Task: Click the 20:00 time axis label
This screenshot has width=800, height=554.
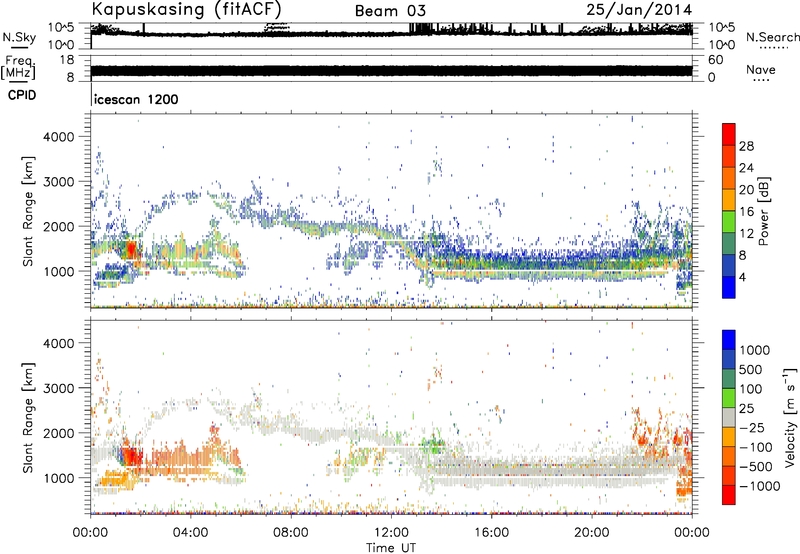Action: pyautogui.click(x=591, y=533)
